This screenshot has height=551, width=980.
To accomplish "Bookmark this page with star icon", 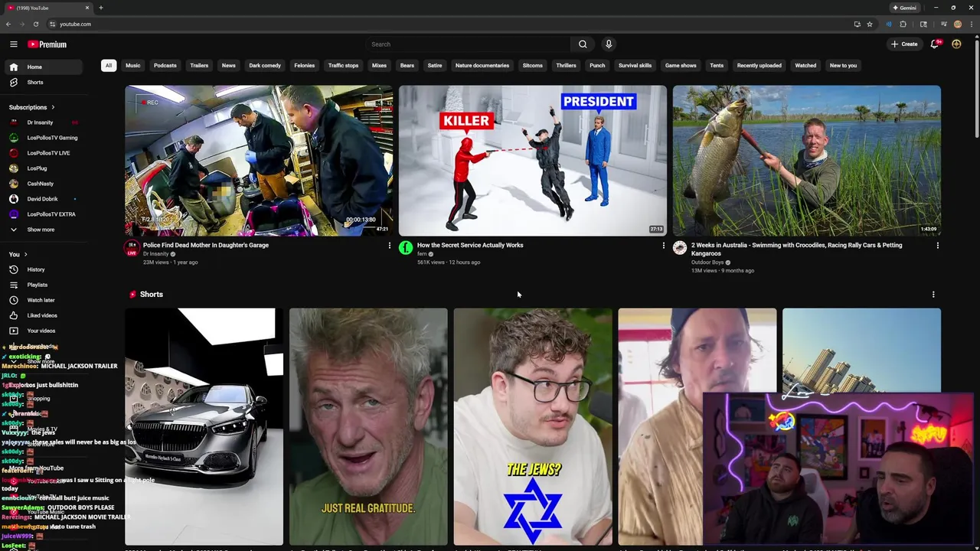I will point(870,24).
